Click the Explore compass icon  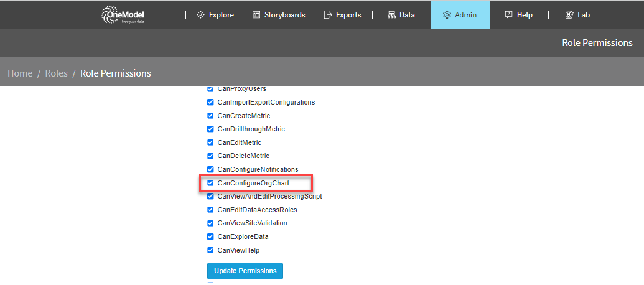point(200,15)
